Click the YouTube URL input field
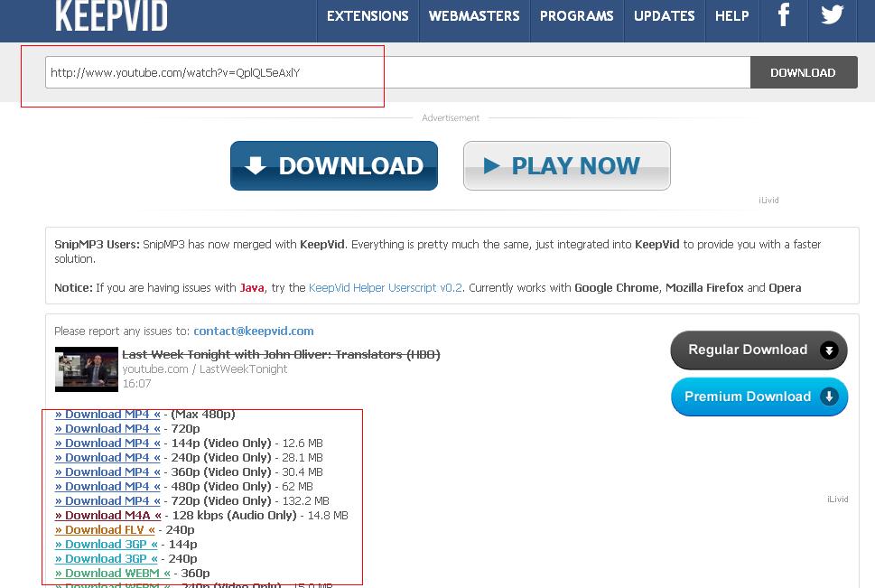Viewport: 875px width, 588px height. tap(398, 72)
